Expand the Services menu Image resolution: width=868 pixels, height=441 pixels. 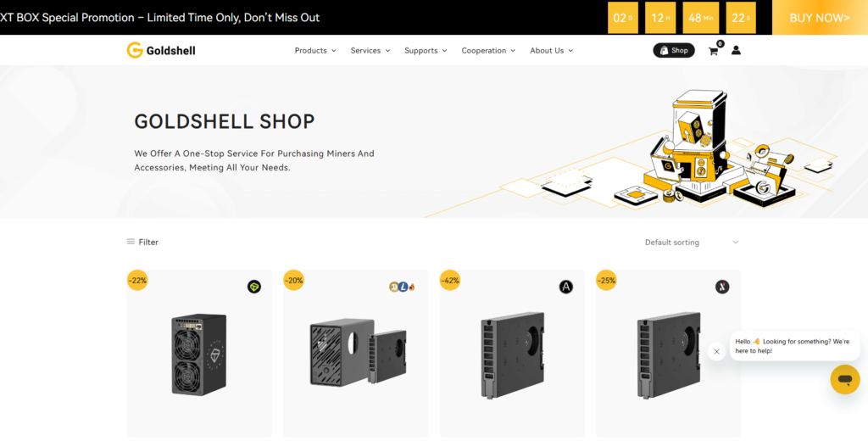click(x=370, y=51)
